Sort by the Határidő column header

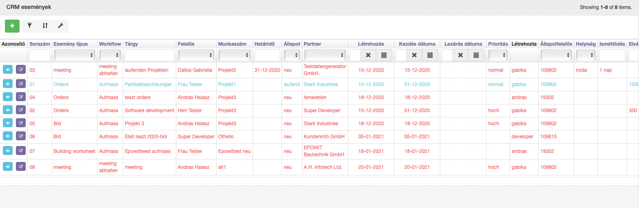[x=264, y=44]
